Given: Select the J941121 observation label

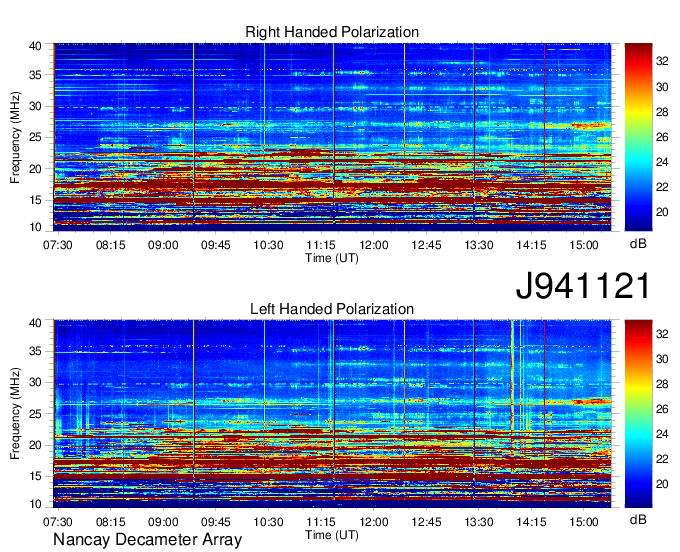Looking at the screenshot, I should 583,286.
